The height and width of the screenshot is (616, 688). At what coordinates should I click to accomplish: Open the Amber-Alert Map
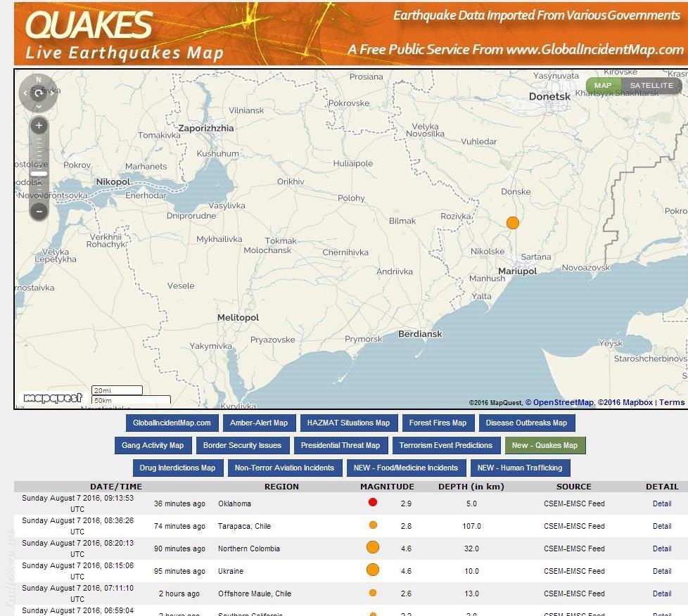click(x=259, y=423)
